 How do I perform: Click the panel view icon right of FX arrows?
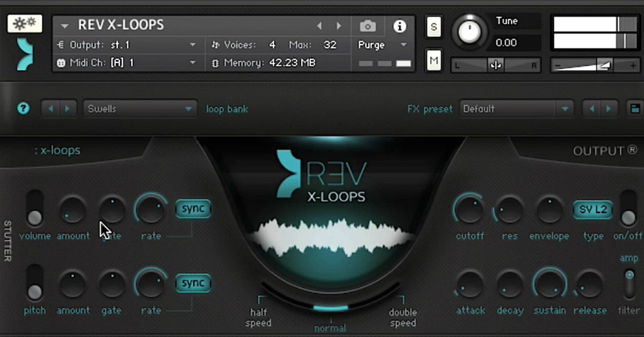635,108
